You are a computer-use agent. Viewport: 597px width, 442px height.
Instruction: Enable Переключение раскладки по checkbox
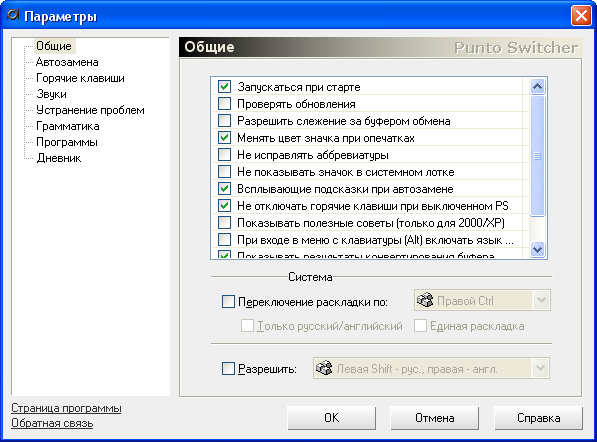click(x=228, y=302)
